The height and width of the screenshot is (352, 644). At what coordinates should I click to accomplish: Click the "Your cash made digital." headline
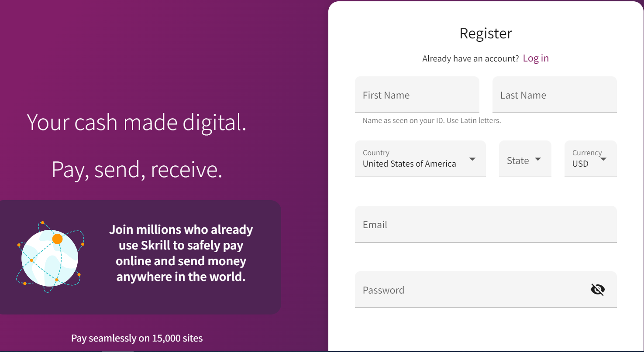(137, 122)
